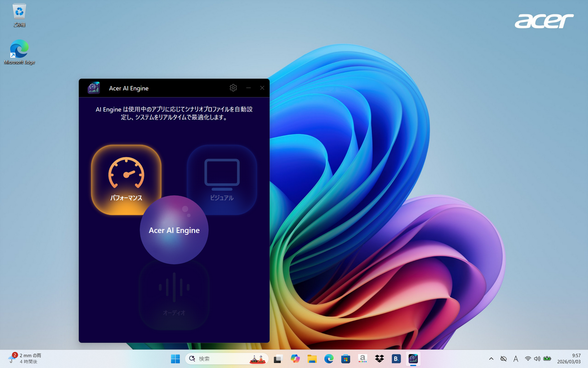Close the Acer AI Engine window
The image size is (588, 368).
262,88
